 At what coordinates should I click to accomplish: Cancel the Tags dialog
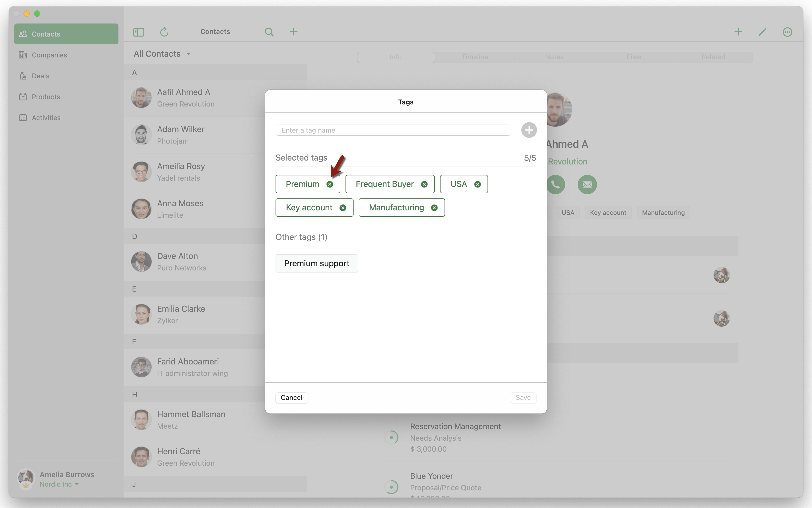coord(291,398)
